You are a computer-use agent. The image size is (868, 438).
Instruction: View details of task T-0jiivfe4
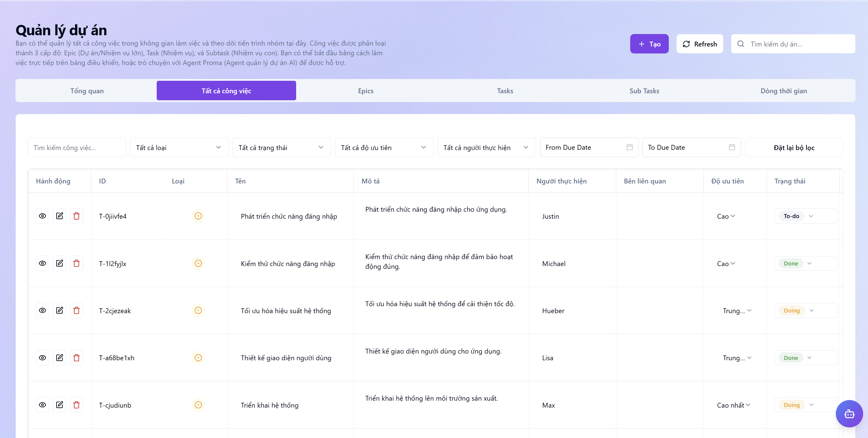point(43,216)
